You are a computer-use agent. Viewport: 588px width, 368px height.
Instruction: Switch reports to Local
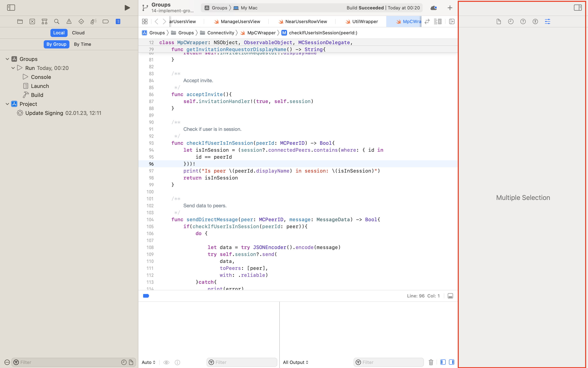tap(59, 33)
